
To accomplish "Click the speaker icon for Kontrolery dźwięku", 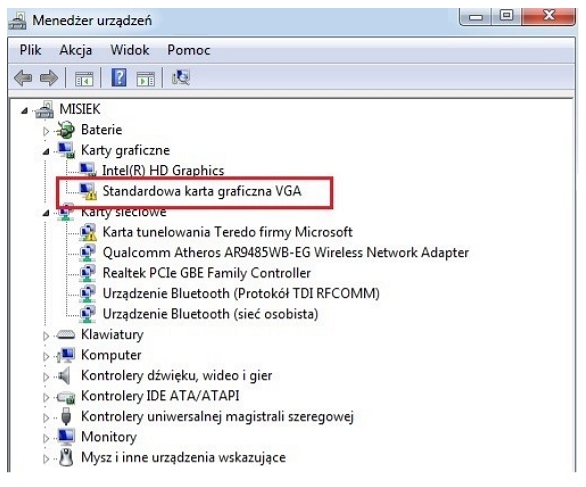I will (64, 376).
